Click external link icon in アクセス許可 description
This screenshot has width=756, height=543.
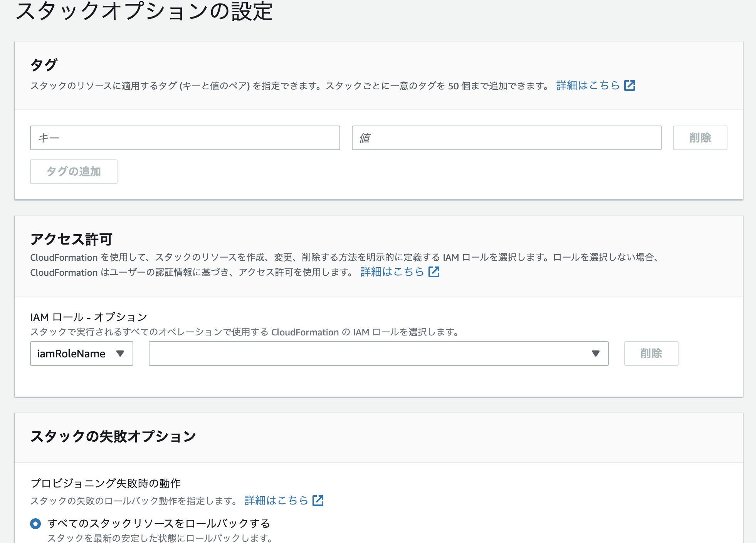pyautogui.click(x=434, y=272)
